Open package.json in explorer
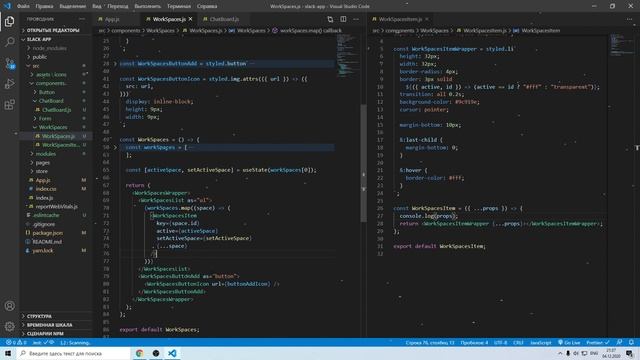Viewport: 640px width, 360px height. point(47,233)
